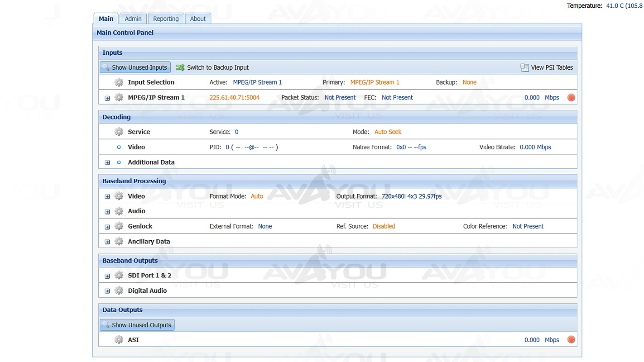Go to the About tab
The width and height of the screenshot is (644, 362).
(x=197, y=19)
